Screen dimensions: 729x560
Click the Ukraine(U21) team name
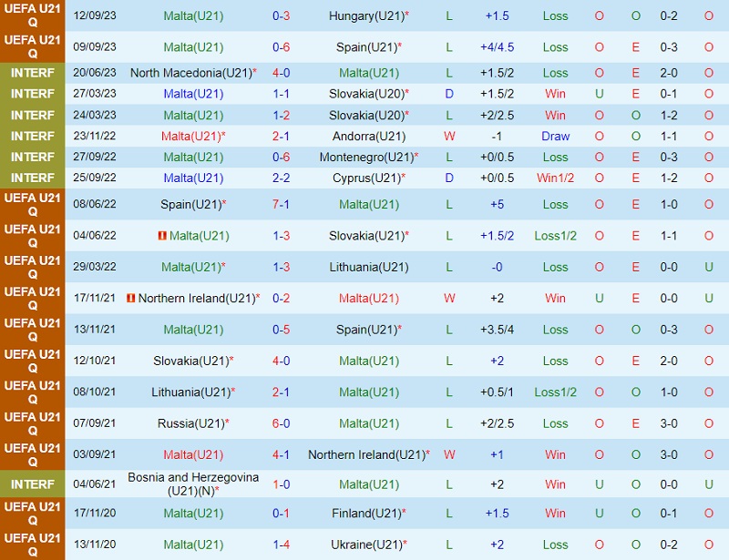click(365, 545)
